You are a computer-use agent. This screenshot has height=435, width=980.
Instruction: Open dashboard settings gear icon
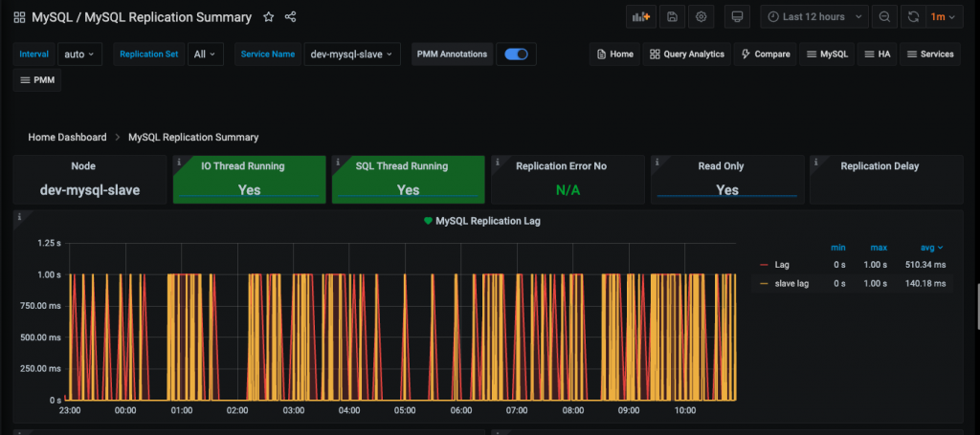pyautogui.click(x=702, y=17)
